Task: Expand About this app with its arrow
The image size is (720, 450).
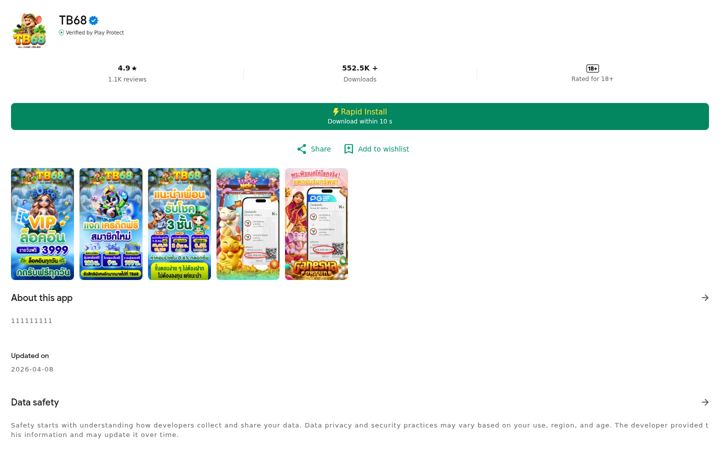Action: [705, 298]
